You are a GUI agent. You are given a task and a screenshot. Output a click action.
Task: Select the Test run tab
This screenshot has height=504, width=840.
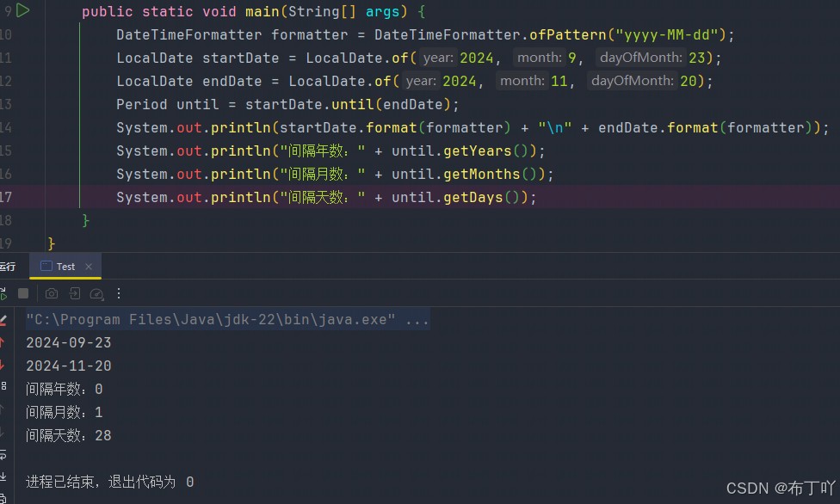[x=65, y=267]
